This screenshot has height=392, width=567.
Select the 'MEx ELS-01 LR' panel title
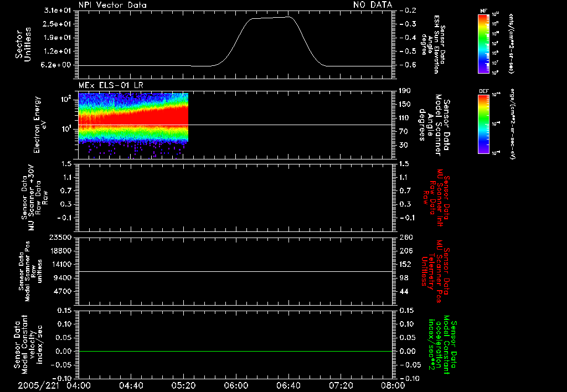[111, 85]
